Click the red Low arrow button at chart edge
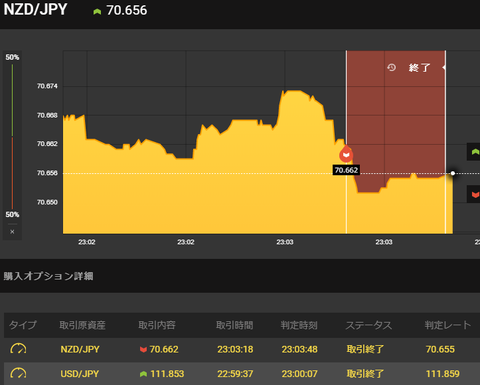The width and height of the screenshot is (480, 385). [475, 194]
